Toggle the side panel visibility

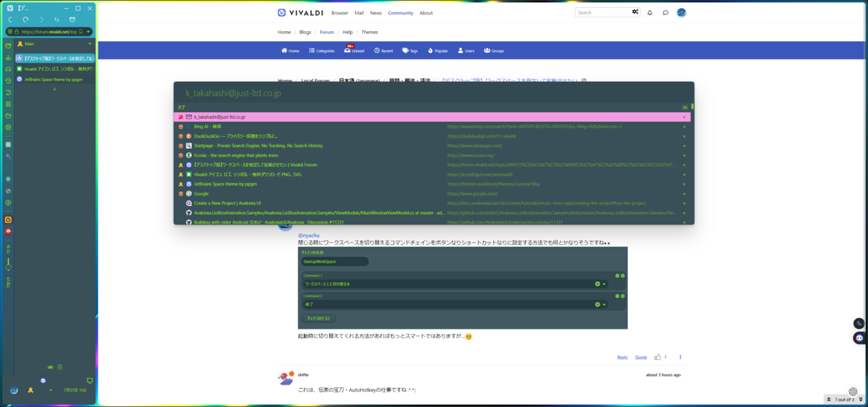[90, 380]
